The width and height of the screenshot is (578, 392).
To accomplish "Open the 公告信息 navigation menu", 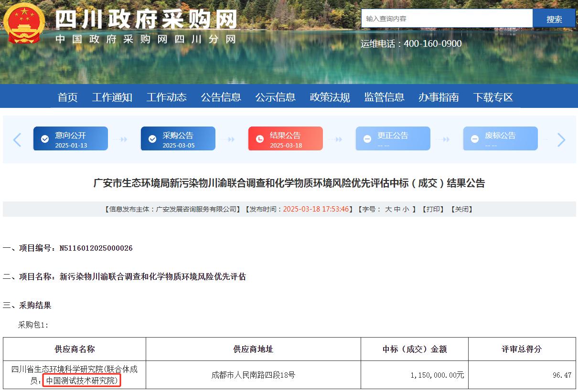I will click(x=221, y=97).
